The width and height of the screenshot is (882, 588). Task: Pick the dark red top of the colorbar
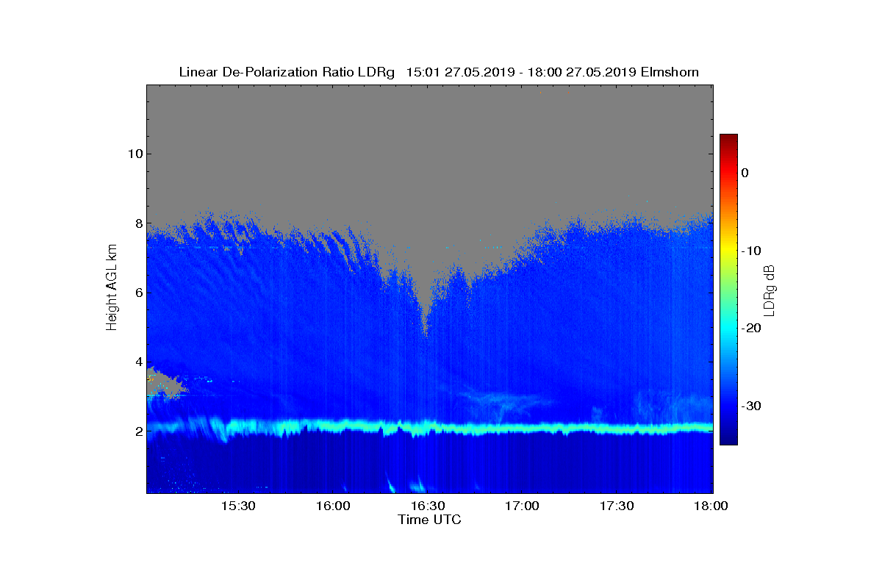728,139
